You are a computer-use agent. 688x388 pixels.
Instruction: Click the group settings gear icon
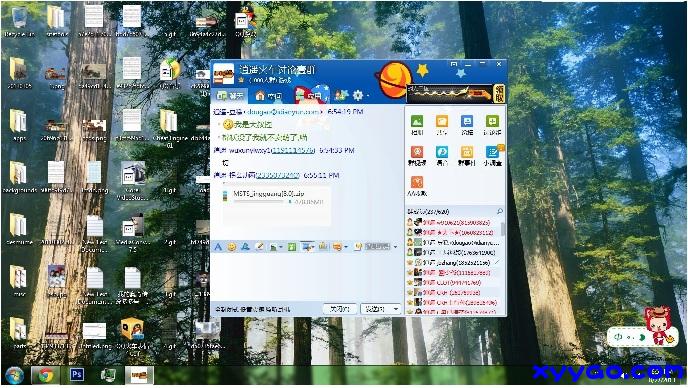pyautogui.click(x=358, y=95)
